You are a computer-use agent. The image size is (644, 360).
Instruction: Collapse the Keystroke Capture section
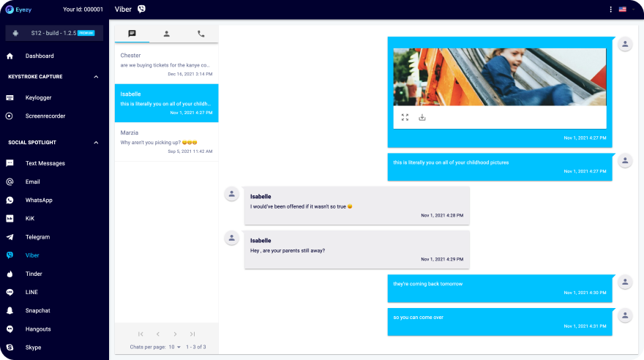click(x=96, y=77)
